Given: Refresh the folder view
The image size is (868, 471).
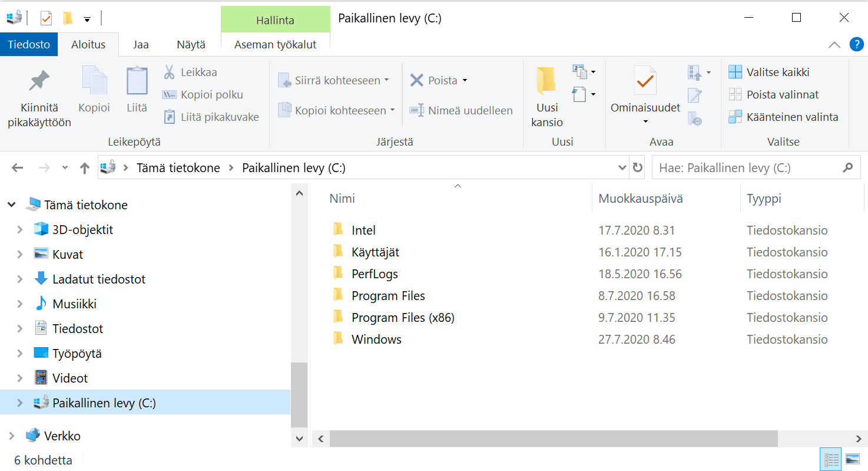Looking at the screenshot, I should point(637,168).
